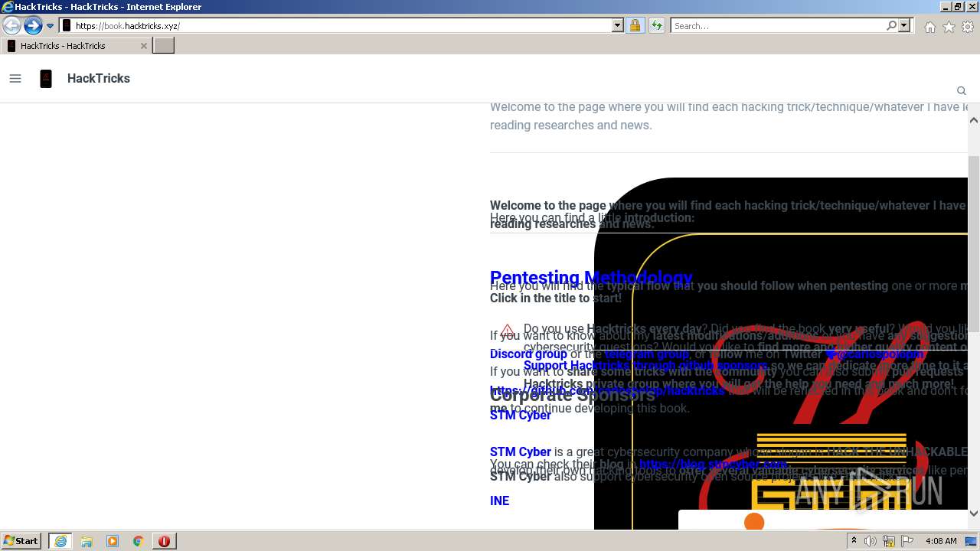Open the INE sponsor link

499,500
